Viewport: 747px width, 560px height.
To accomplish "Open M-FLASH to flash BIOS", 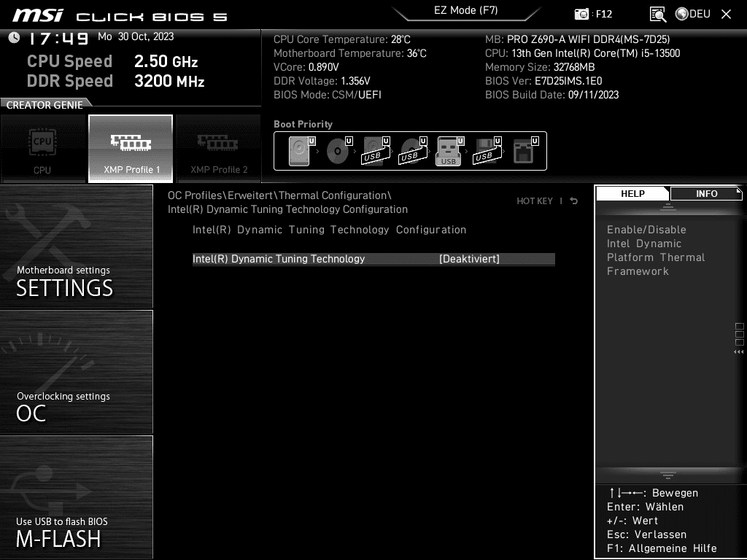I will 76,497.
